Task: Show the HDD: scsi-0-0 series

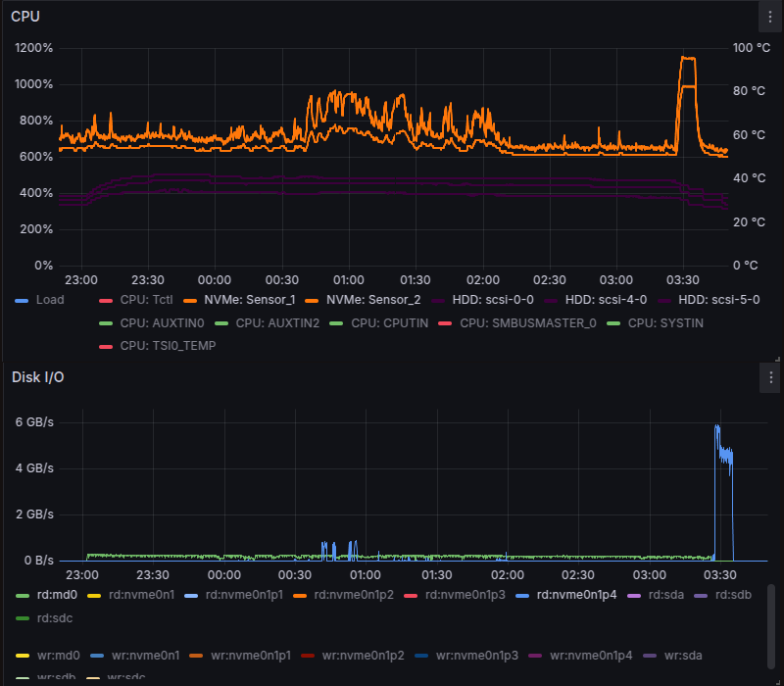Action: click(493, 300)
